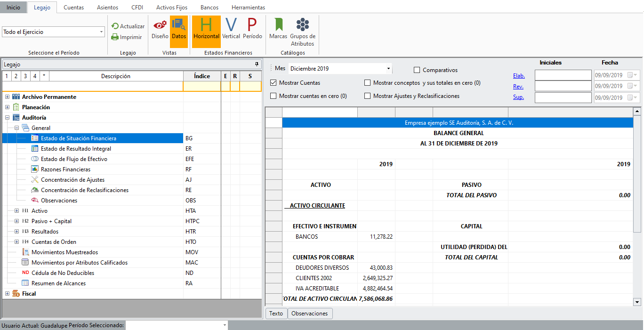Open the Asientos ribbon tab

(107, 8)
